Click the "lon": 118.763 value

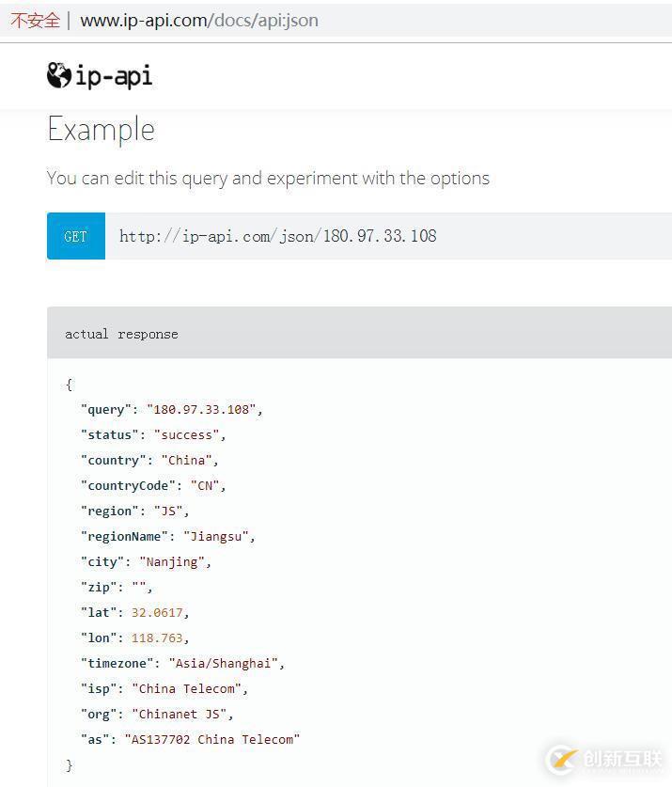[157, 637]
